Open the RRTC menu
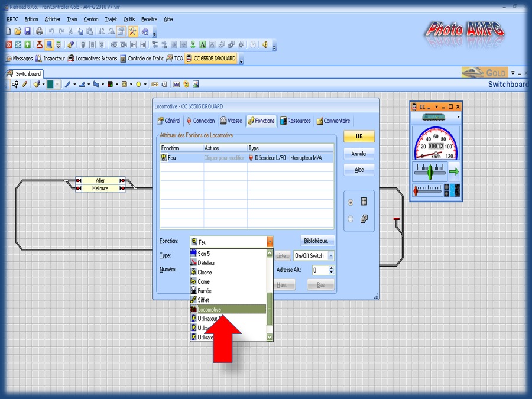 tap(12, 20)
